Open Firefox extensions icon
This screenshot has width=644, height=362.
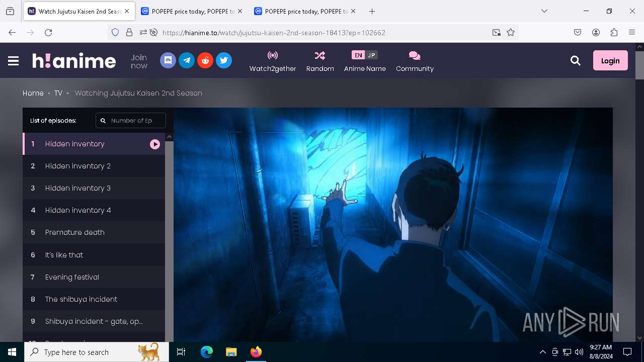[614, 32]
